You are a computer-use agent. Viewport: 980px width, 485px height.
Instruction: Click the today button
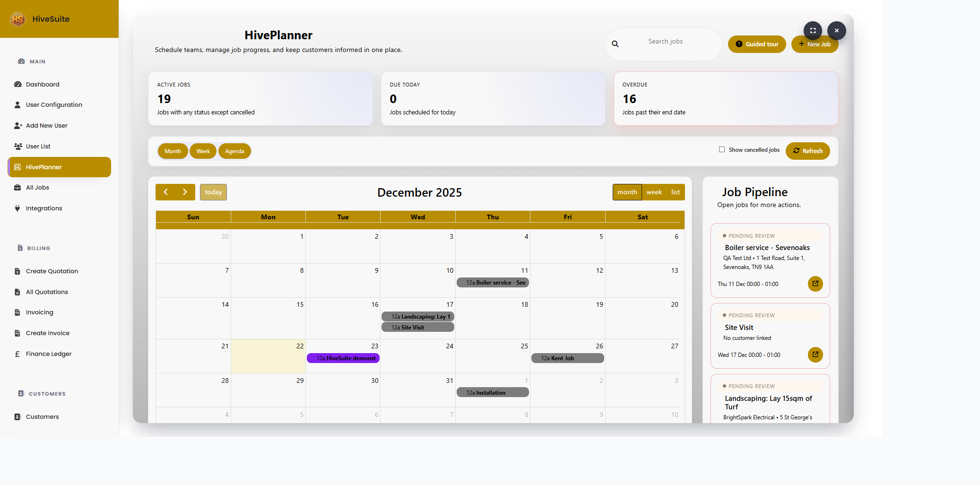(x=213, y=192)
